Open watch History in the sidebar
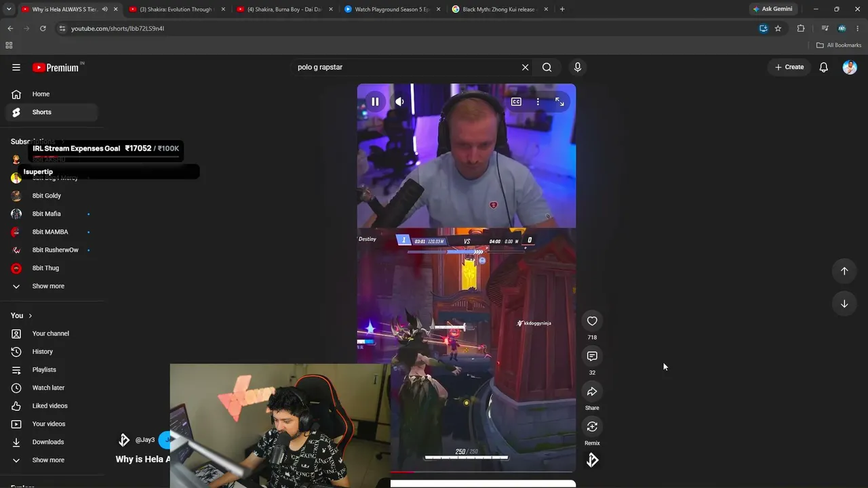This screenshot has height=488, width=868. 52,352
